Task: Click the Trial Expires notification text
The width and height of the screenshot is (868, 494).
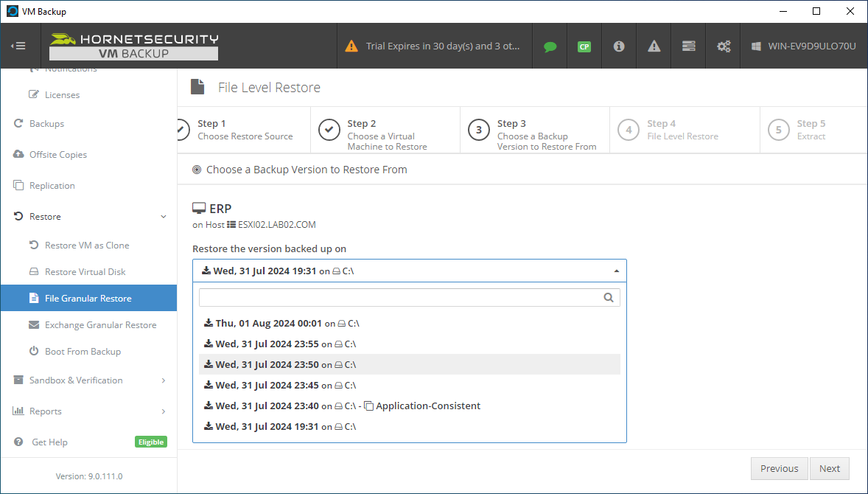Action: [x=443, y=46]
